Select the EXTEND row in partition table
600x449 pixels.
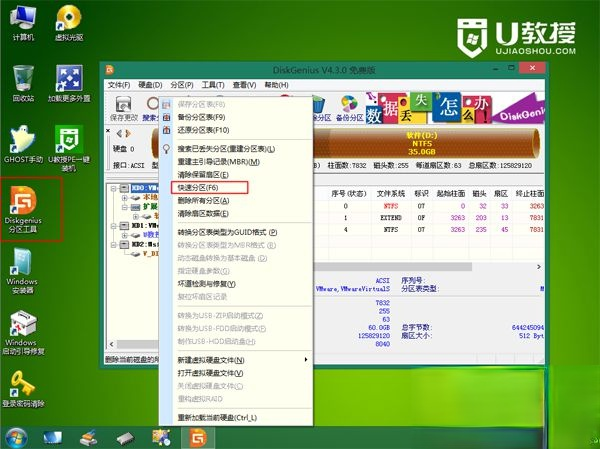[x=429, y=218]
